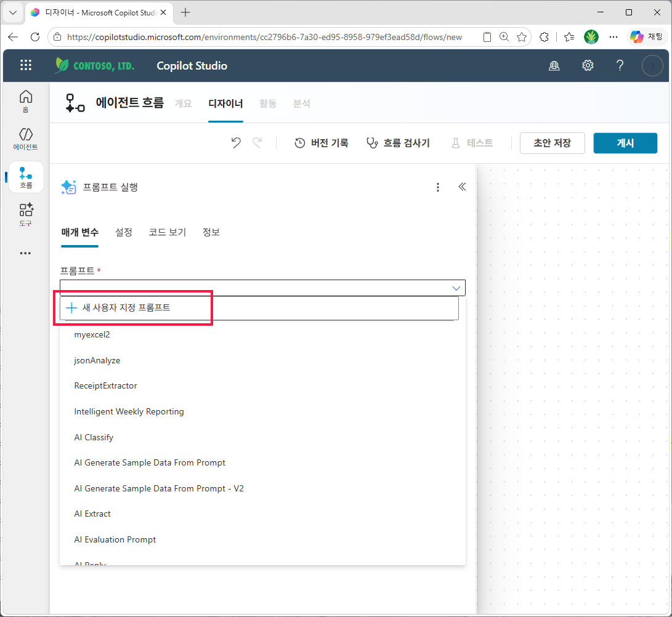Close the 디자이너 browser tab
This screenshot has height=617, width=672.
point(163,12)
